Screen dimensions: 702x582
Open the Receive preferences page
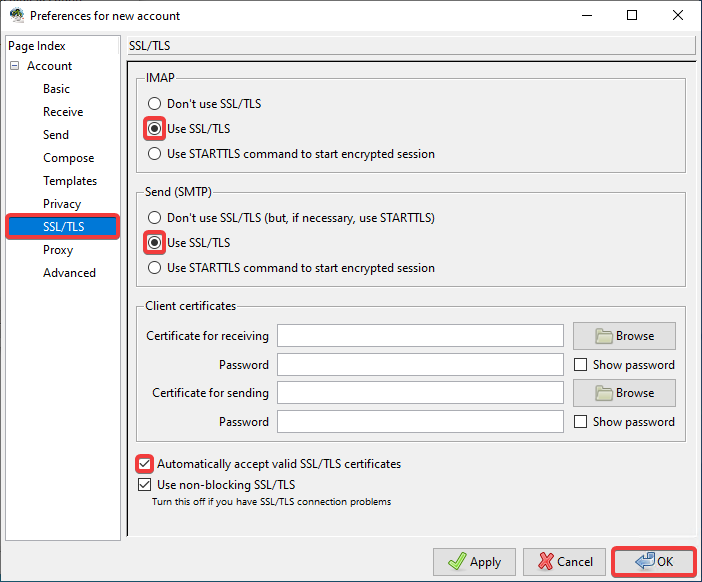(62, 112)
